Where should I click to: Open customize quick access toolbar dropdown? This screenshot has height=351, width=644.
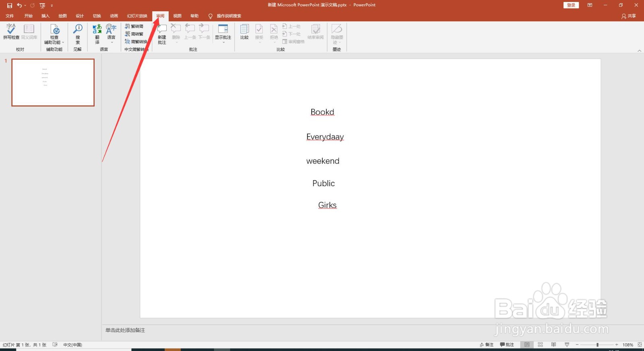[52, 5]
